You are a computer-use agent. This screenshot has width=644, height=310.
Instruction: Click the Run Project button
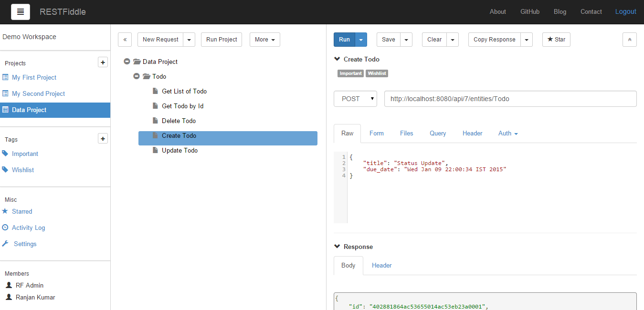pyautogui.click(x=222, y=40)
